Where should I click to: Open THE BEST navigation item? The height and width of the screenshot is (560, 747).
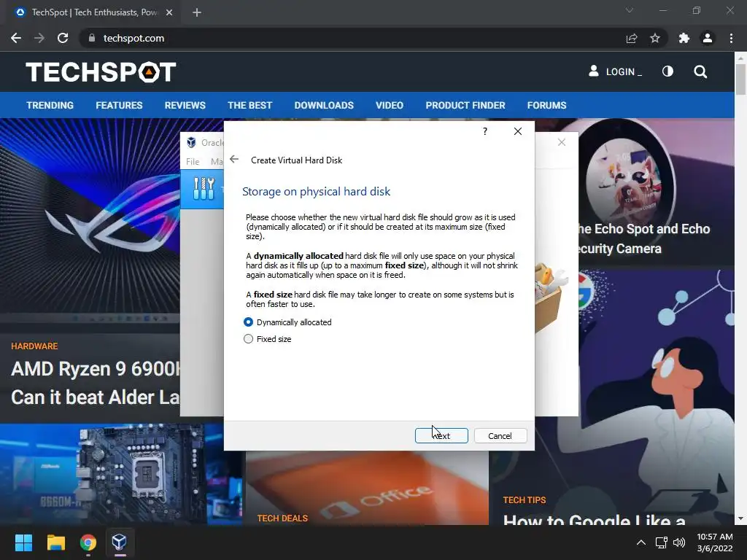pos(249,105)
